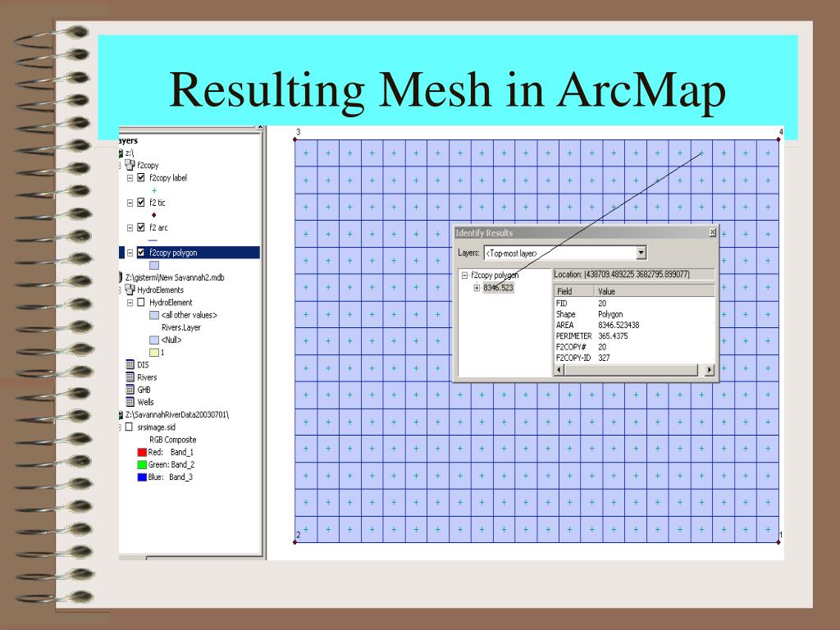Click the f2copy coverage group icon
Viewport: 840px width, 630px height.
130,165
